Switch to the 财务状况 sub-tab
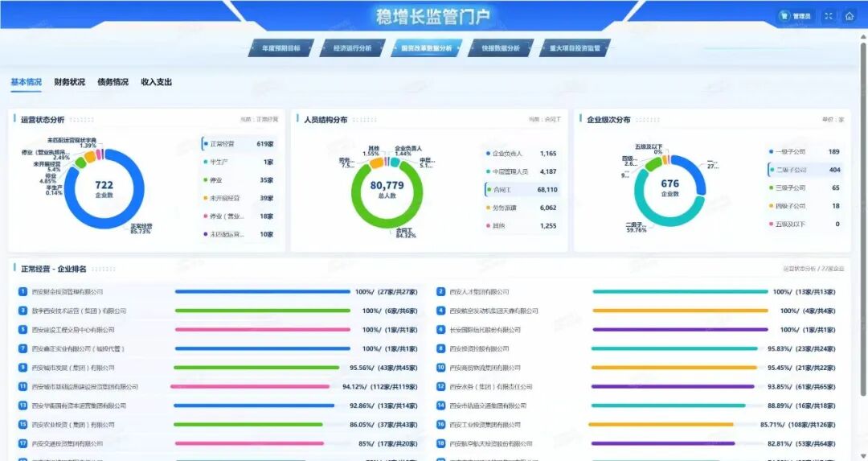 [70, 82]
